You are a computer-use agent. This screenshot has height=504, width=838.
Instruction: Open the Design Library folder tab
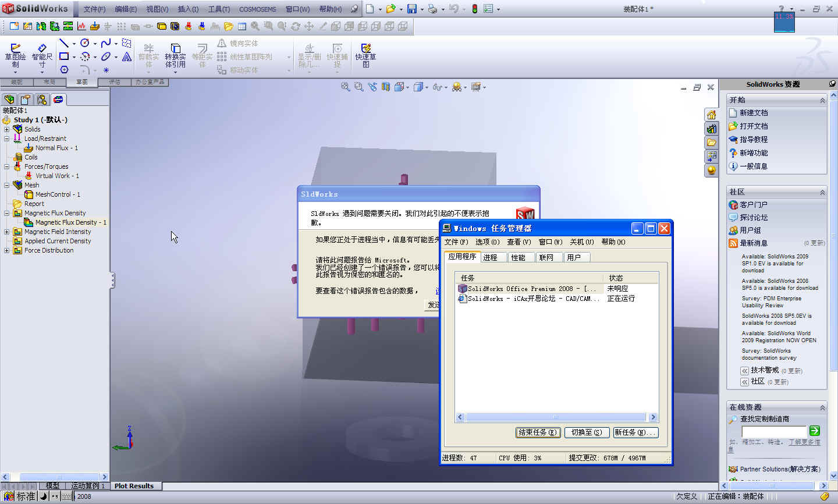(711, 143)
